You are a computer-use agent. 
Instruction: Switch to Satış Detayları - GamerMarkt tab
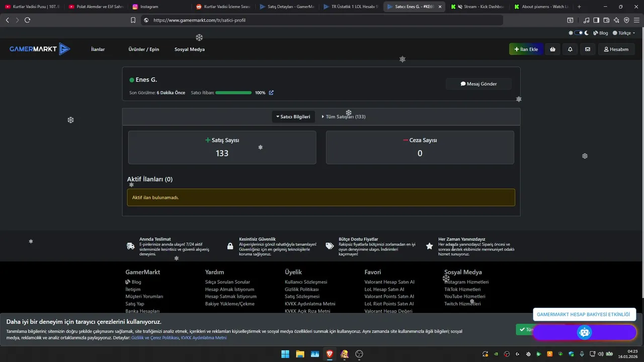click(x=287, y=7)
